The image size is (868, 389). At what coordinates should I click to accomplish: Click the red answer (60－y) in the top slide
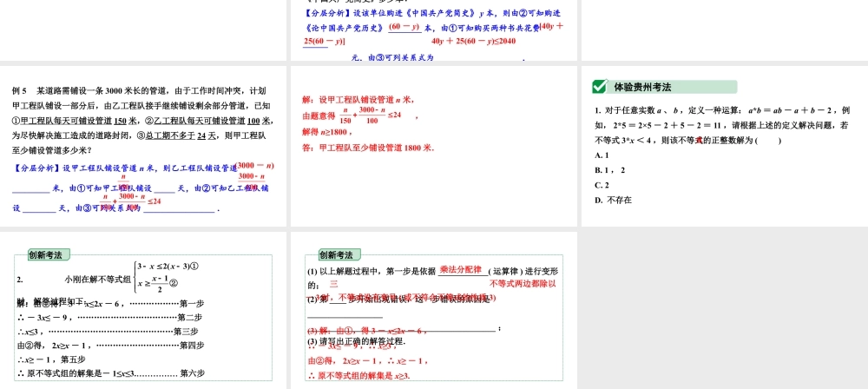coord(404,27)
